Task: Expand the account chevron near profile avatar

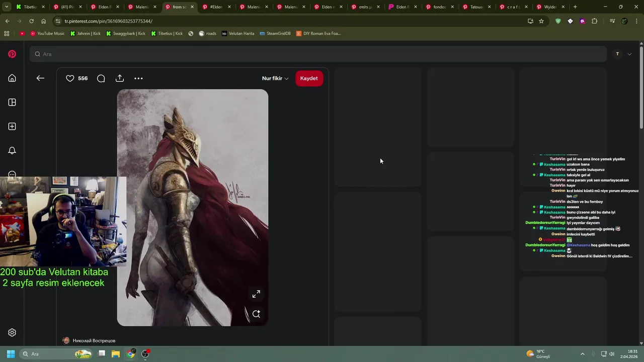Action: (629, 54)
